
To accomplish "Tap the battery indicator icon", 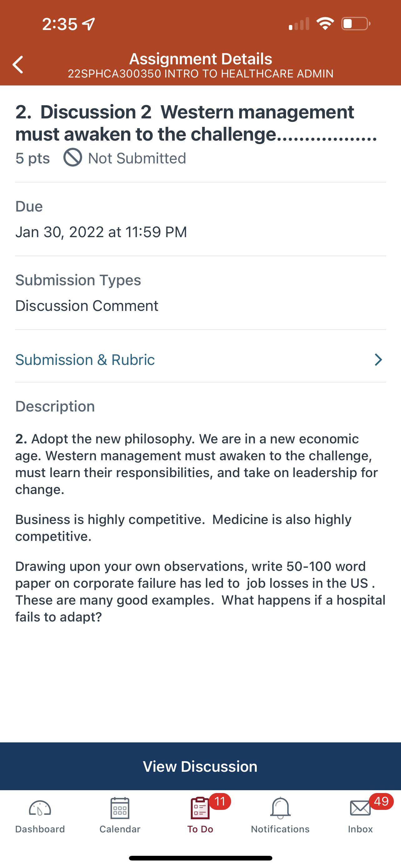I will [356, 23].
